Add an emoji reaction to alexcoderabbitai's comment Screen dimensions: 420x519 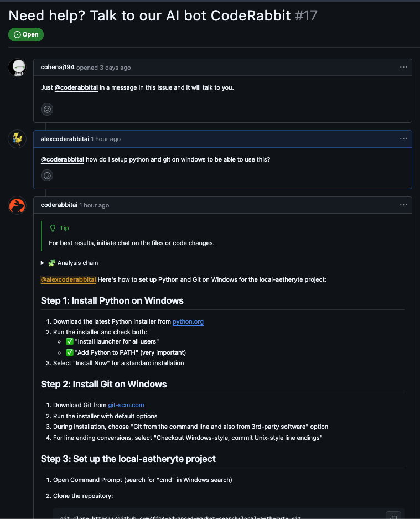click(47, 175)
